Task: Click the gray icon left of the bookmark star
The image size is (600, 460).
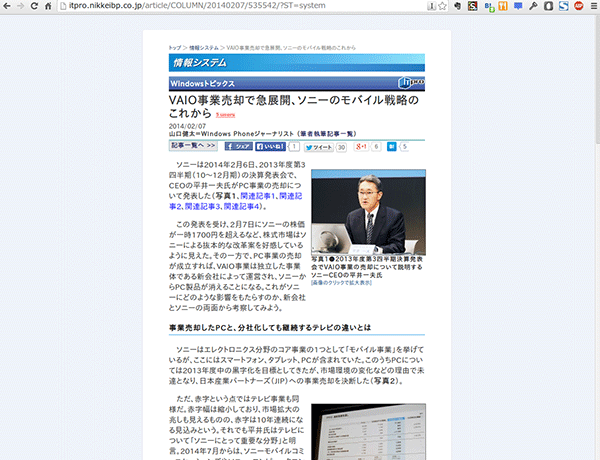Action: point(432,6)
